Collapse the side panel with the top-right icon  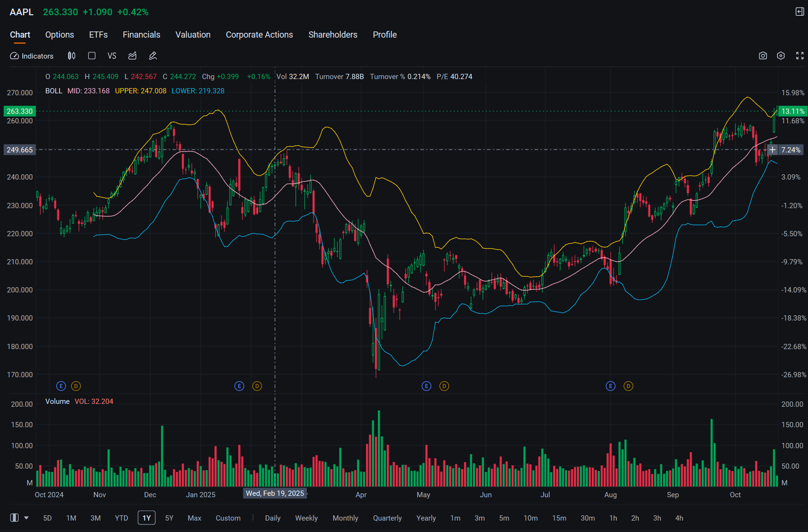click(800, 12)
